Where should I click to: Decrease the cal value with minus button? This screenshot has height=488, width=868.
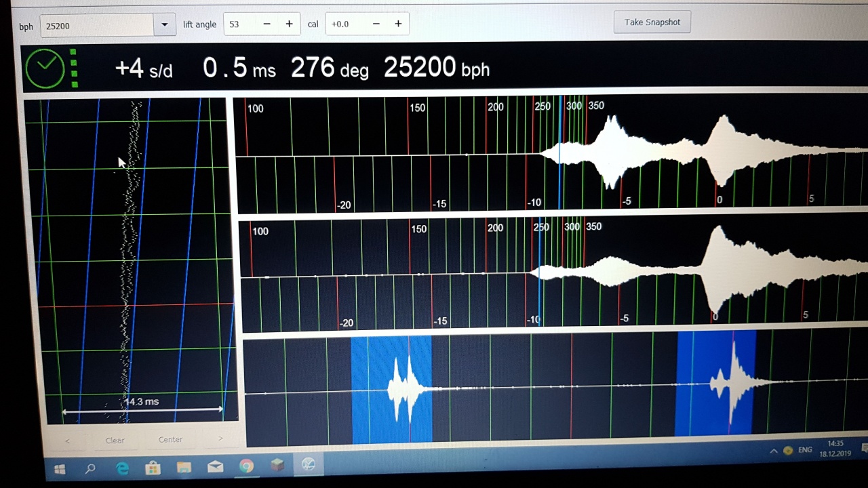[376, 24]
